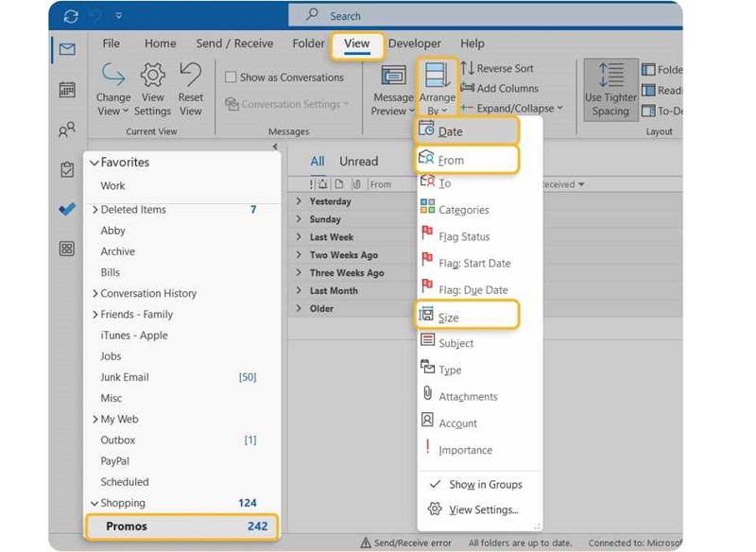Screen dimensions: 756x552
Task: Expand the Friends - Family folder
Action: pyautogui.click(x=94, y=315)
